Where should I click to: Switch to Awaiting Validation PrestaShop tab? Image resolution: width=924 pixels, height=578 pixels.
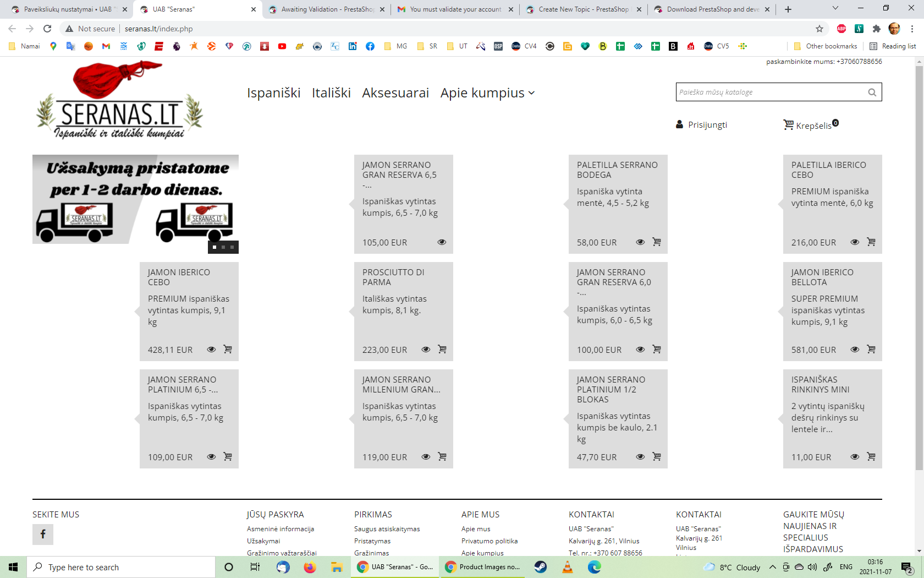point(326,9)
